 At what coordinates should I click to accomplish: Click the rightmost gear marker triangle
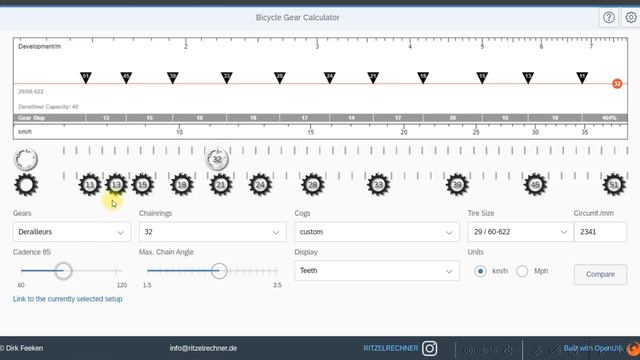click(582, 78)
